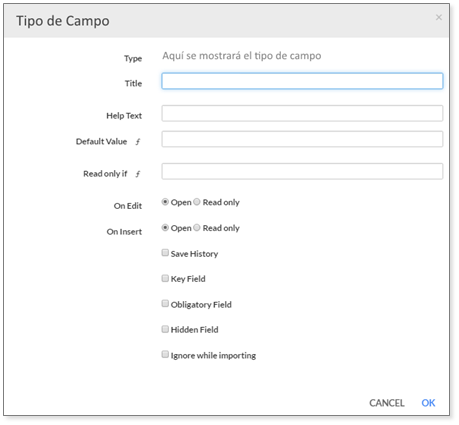Click the CANCEL button

(x=387, y=403)
